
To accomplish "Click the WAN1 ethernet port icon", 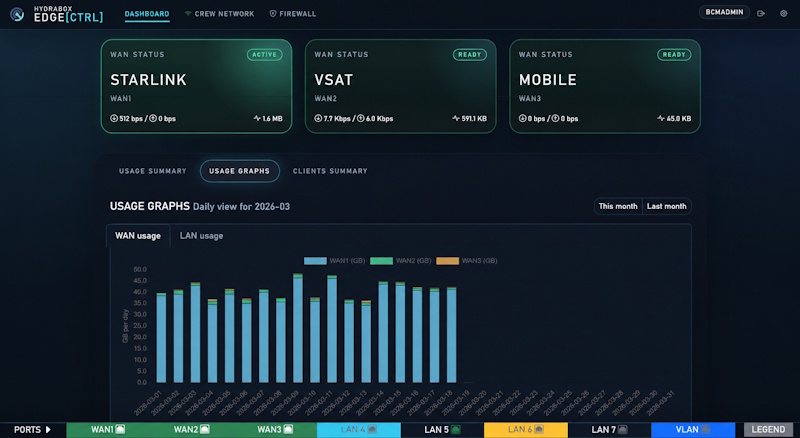I will point(120,429).
